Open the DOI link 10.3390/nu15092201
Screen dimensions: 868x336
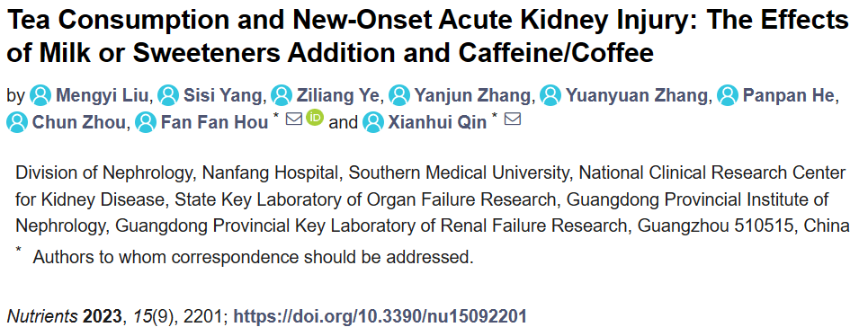pyautogui.click(x=380, y=316)
